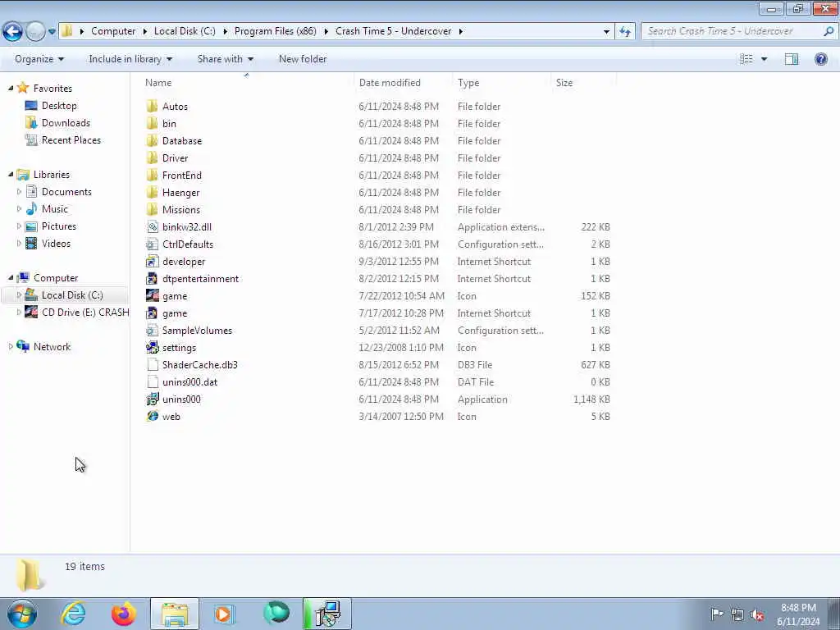Select the ShaderCache.db3 file icon
Screen dimensions: 840x630
coord(153,365)
